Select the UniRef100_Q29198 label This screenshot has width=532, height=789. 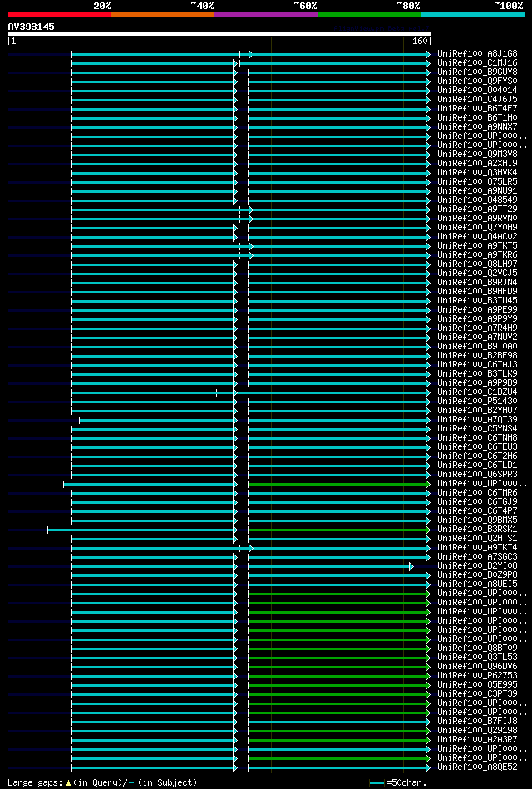477,731
